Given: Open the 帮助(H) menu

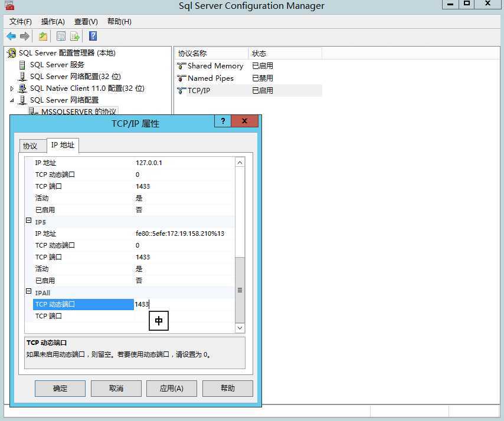Looking at the screenshot, I should coord(119,21).
